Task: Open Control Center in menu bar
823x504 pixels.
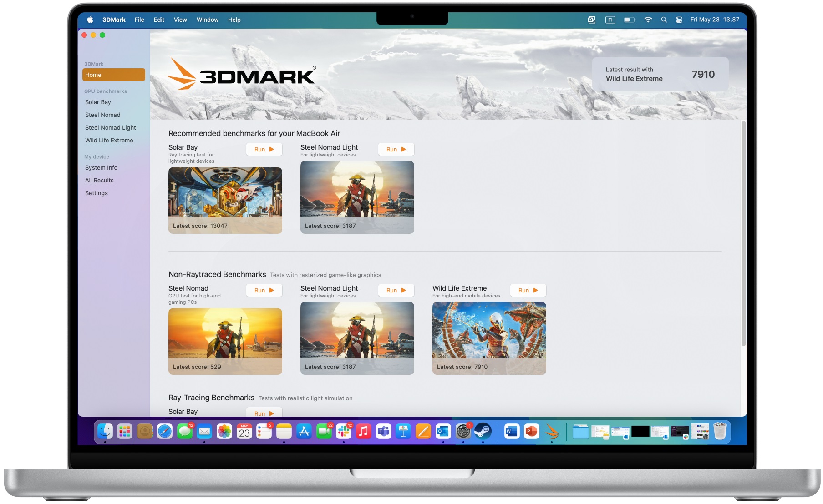Action: (679, 20)
